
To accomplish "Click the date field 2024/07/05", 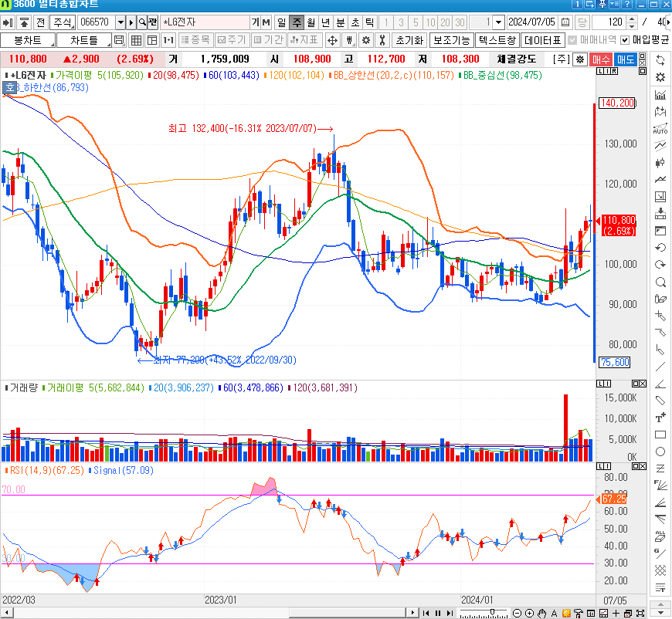I will (532, 22).
